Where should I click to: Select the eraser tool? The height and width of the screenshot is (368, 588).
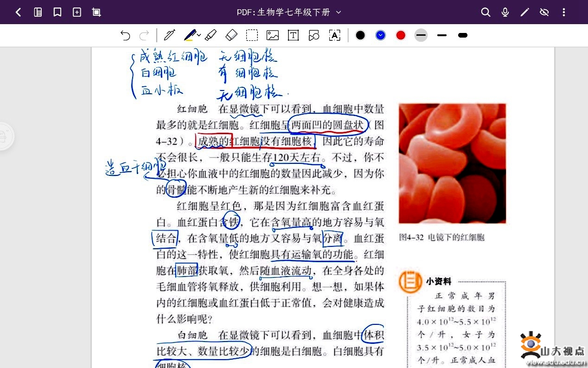click(231, 35)
